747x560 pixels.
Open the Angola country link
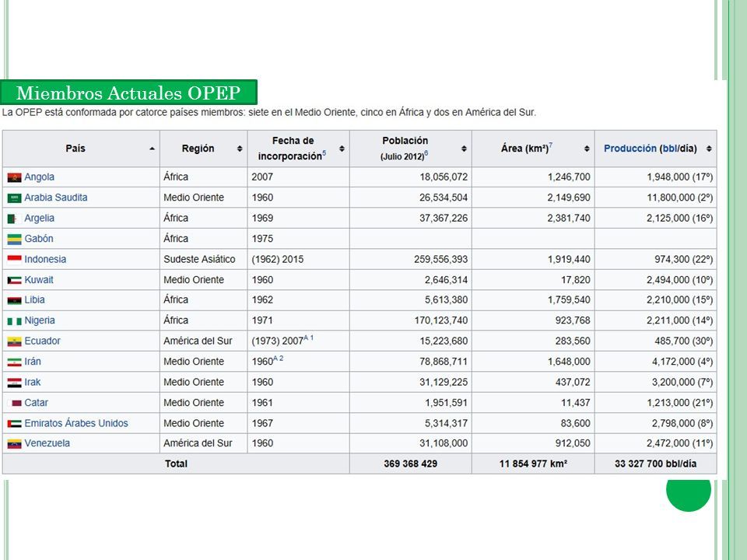point(39,177)
